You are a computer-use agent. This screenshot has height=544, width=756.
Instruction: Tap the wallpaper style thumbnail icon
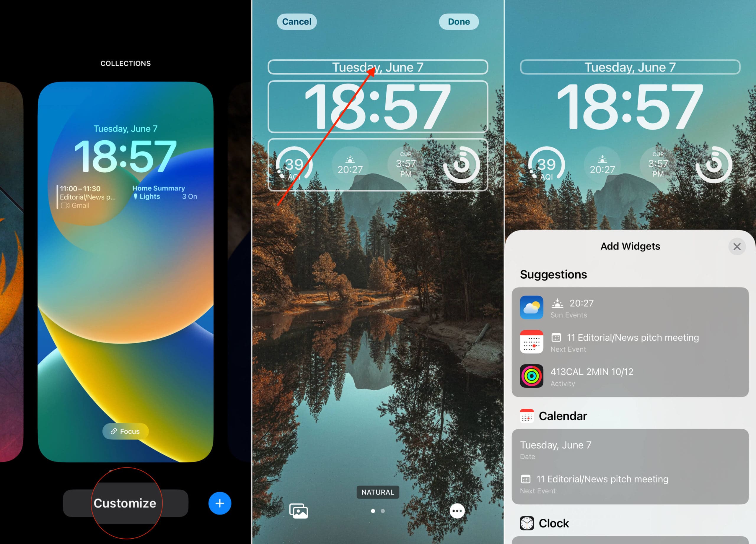[299, 510]
